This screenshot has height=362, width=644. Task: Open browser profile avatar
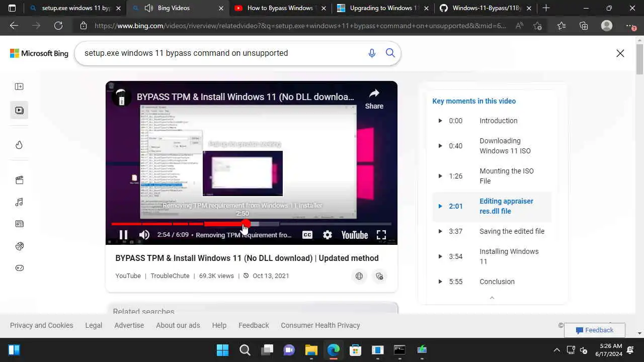(x=607, y=26)
